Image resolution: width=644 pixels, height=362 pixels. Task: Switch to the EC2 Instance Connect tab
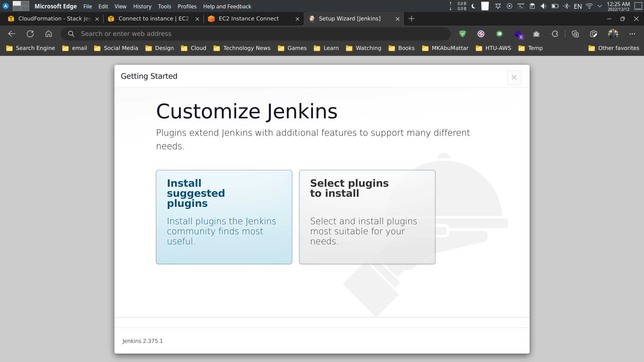[x=248, y=19]
